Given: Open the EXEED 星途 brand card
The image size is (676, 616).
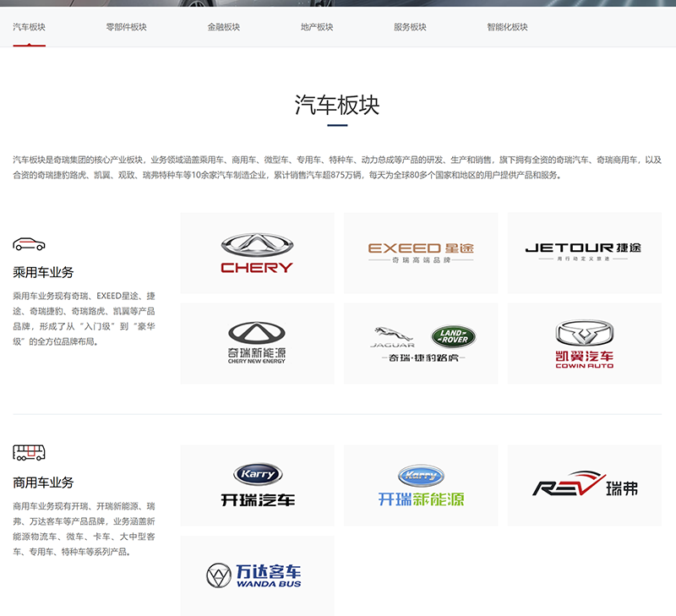Looking at the screenshot, I should (x=421, y=253).
